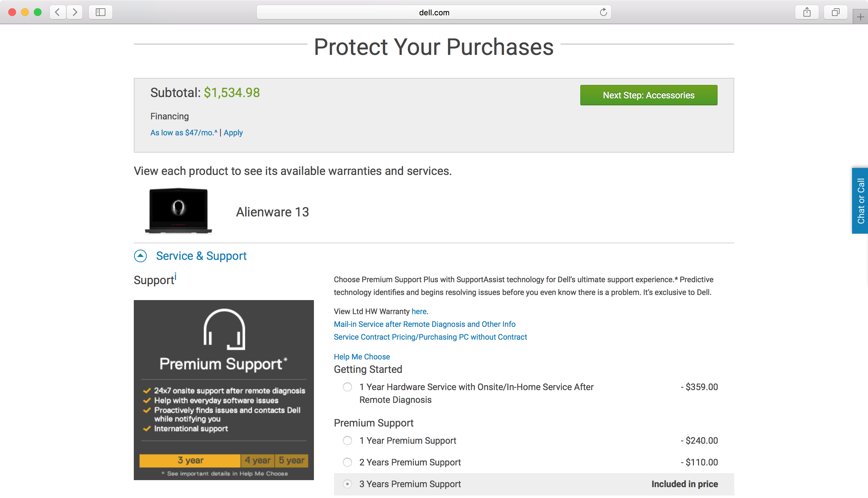
Task: Collapse the Service & Support section
Action: (x=140, y=256)
